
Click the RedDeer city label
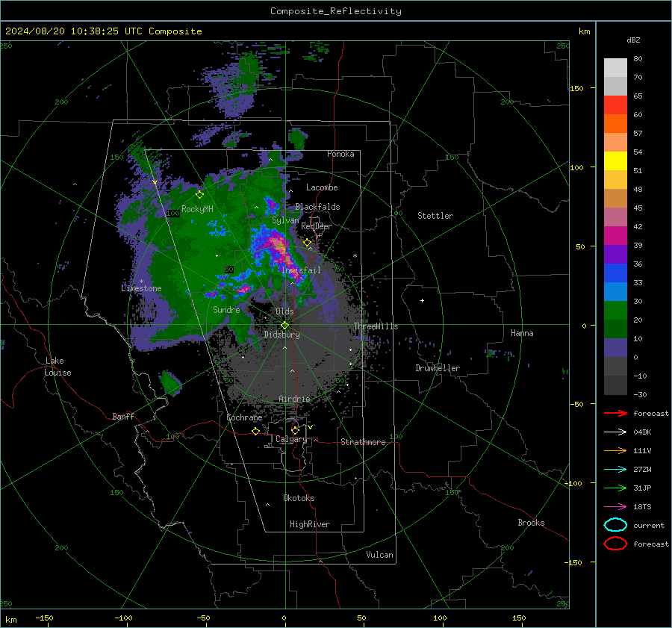(317, 226)
